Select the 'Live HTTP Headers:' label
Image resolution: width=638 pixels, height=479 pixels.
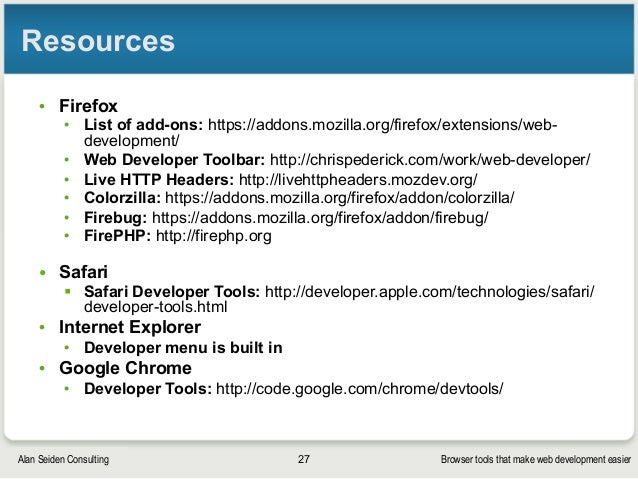tap(159, 179)
